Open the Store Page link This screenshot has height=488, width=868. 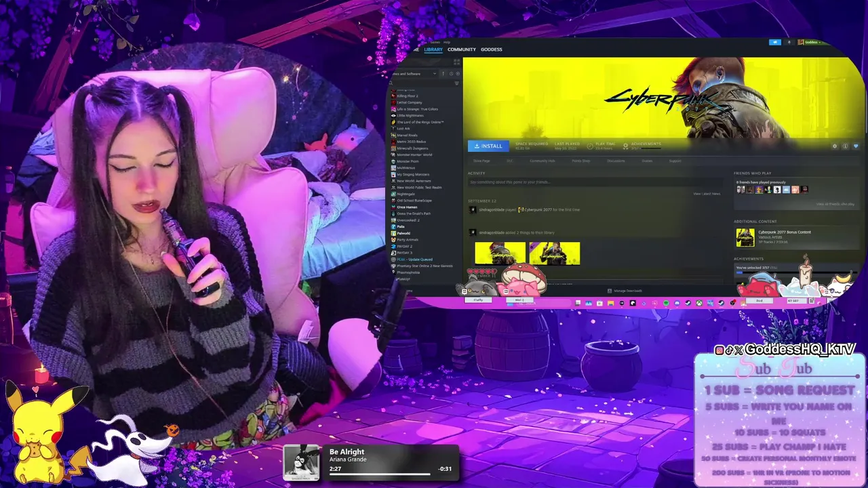pyautogui.click(x=481, y=161)
